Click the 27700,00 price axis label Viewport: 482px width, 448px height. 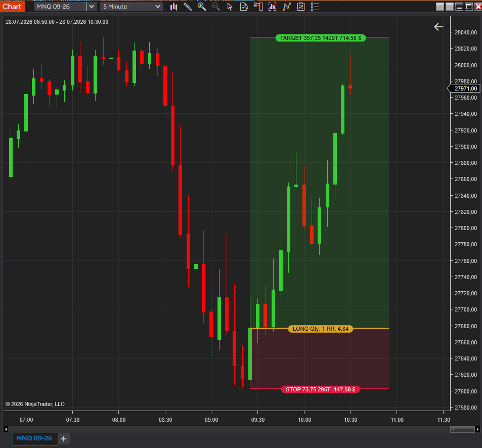point(465,309)
